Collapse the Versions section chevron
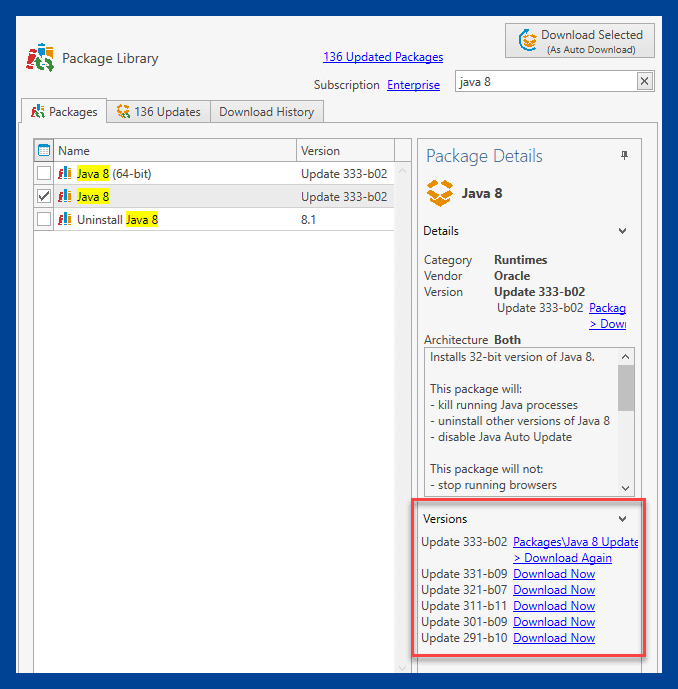The width and height of the screenshot is (678, 689). tap(622, 519)
